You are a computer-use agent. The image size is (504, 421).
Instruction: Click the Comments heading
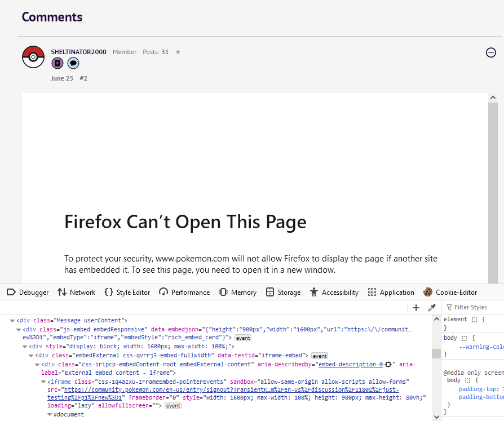click(52, 17)
